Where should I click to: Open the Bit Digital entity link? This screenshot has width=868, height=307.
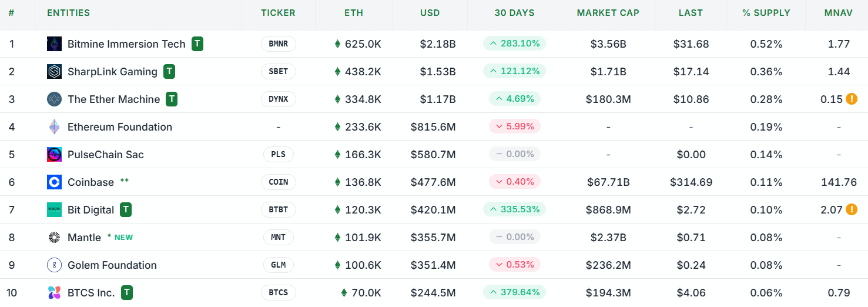pyautogui.click(x=91, y=210)
